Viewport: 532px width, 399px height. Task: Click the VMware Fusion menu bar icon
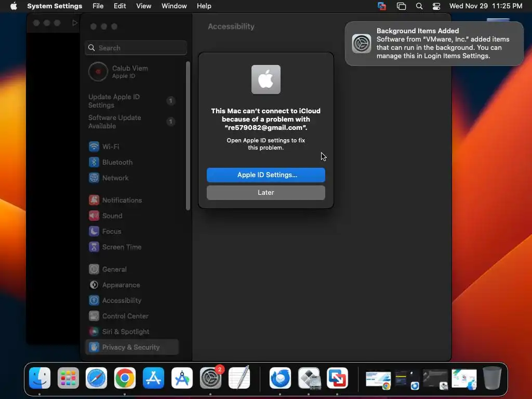[x=382, y=6]
